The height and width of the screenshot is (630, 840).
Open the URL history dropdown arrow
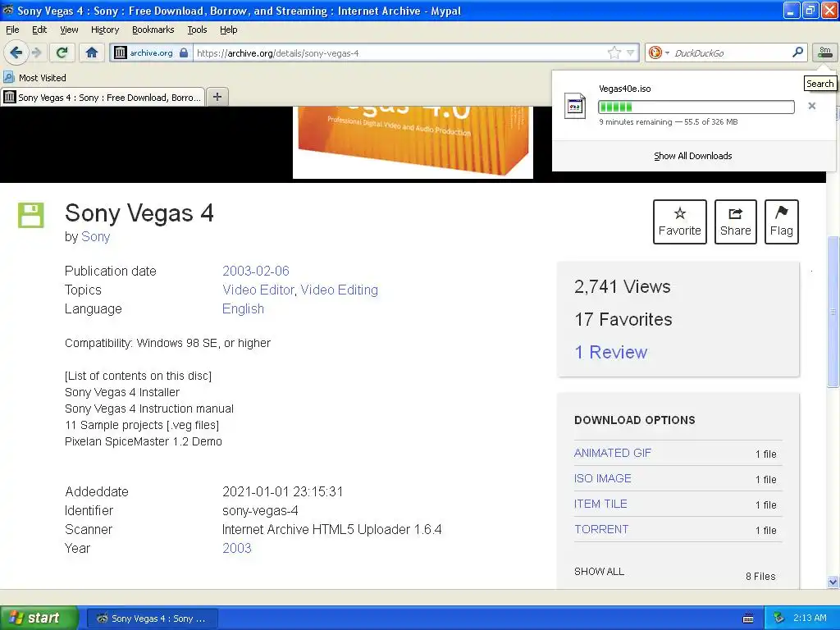(x=631, y=52)
